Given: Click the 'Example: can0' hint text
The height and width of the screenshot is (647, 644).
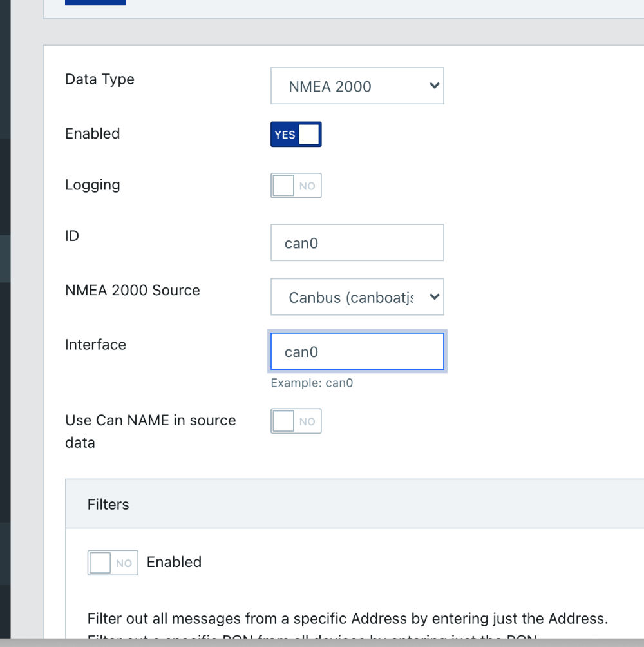Looking at the screenshot, I should (312, 383).
